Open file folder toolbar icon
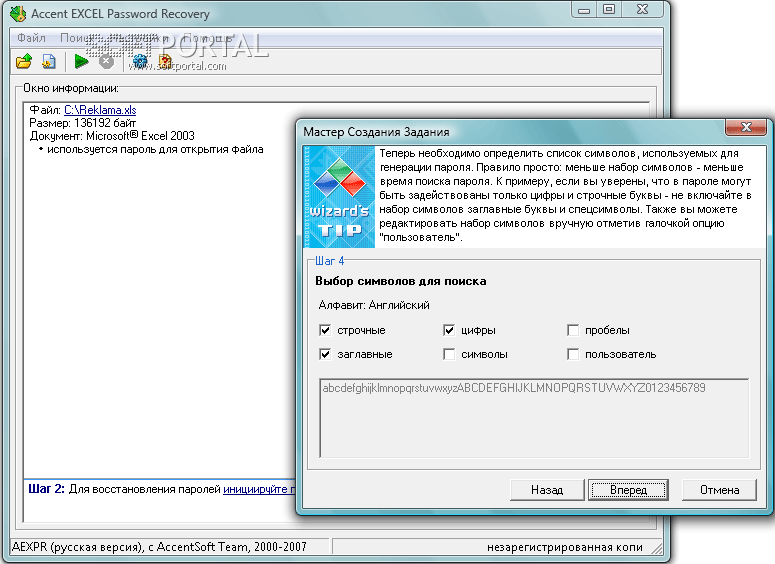Screen dimensions: 775x564 (x=24, y=62)
